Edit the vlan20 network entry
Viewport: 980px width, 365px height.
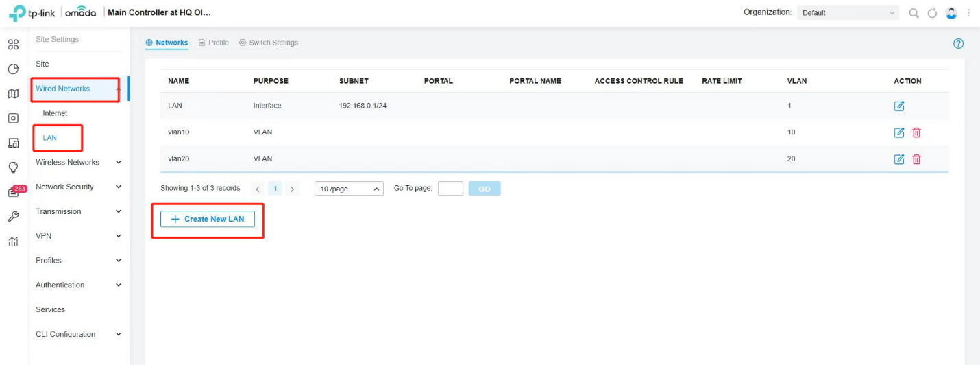(x=899, y=159)
